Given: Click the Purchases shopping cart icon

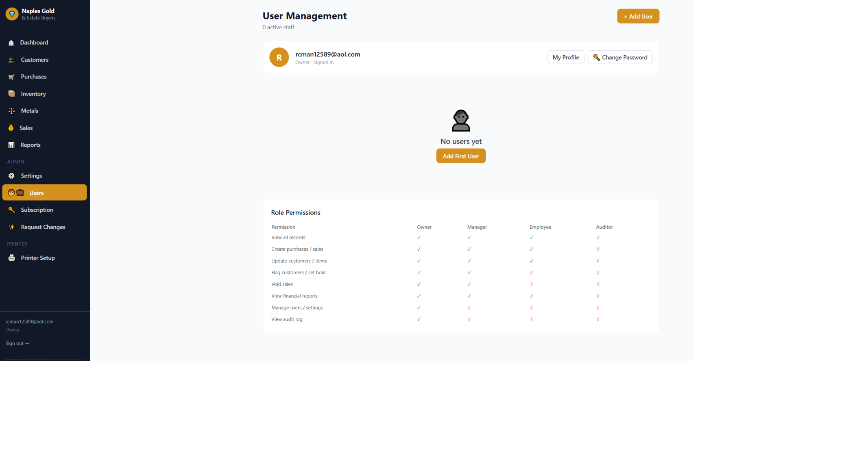Looking at the screenshot, I should tap(11, 77).
